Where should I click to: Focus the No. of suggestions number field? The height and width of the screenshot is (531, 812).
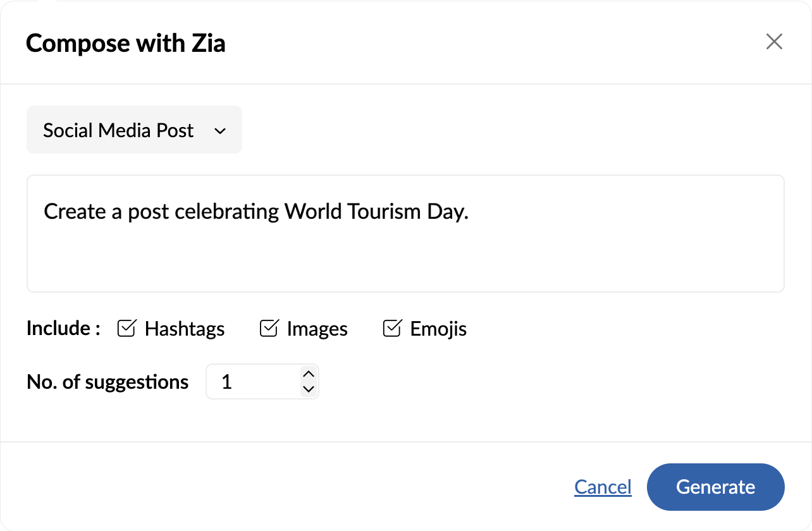(253, 382)
